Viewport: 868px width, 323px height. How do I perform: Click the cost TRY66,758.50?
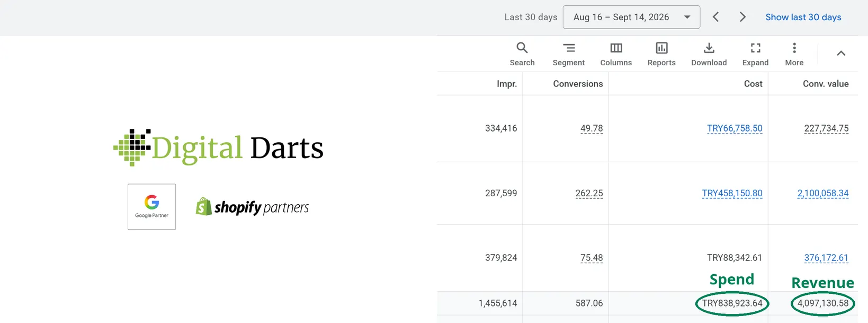(x=735, y=128)
